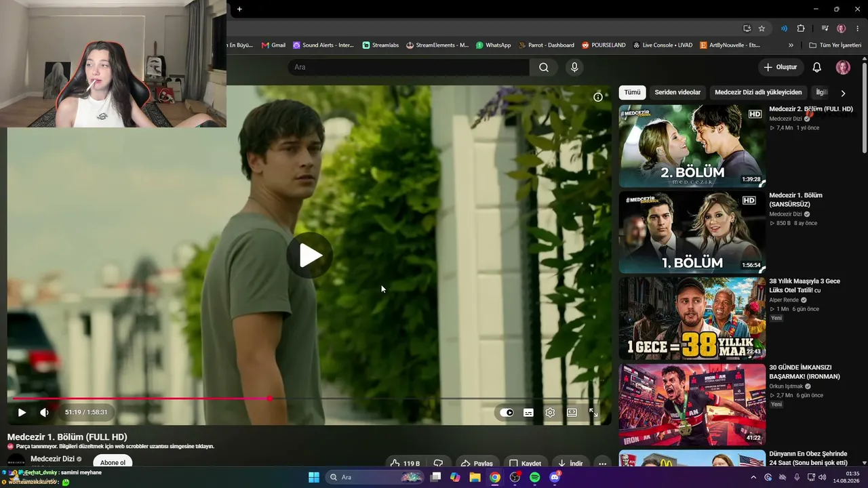
Task: Save the video with Kaydet
Action: [525, 464]
